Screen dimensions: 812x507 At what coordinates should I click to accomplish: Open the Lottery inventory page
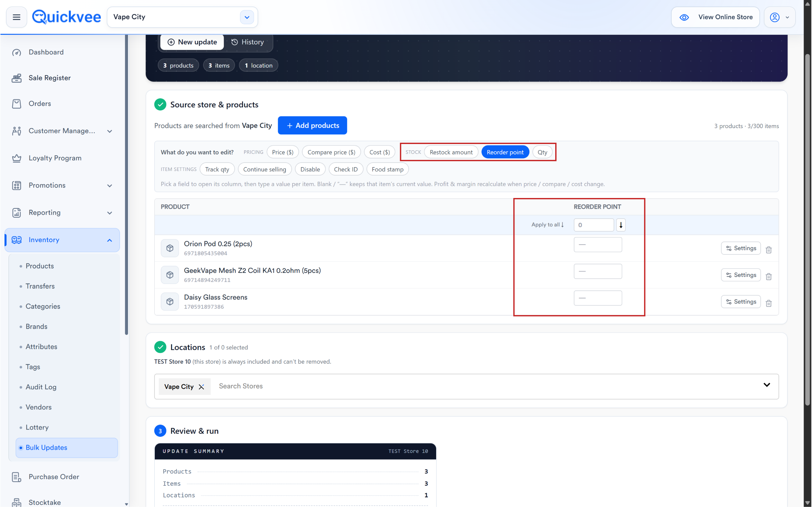click(37, 427)
